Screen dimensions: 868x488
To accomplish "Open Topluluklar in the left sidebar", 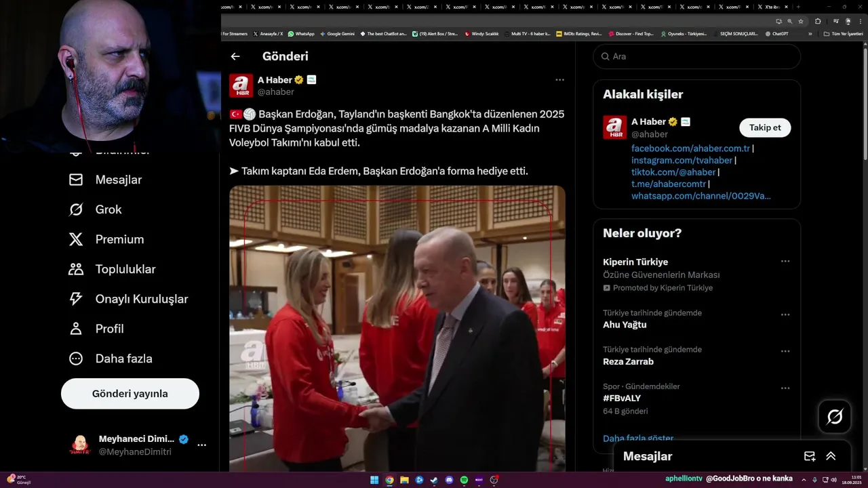I will click(x=112, y=269).
